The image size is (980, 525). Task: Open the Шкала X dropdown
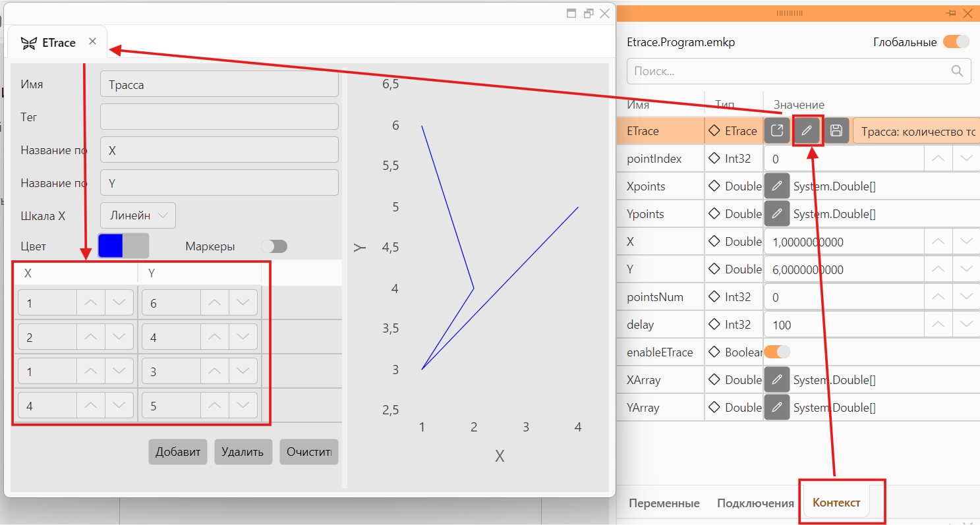[x=138, y=215]
